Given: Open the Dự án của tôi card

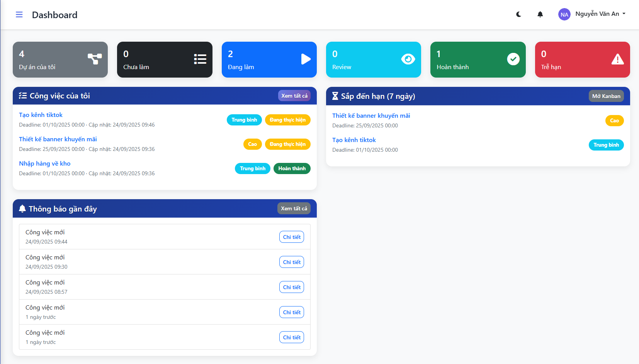Looking at the screenshot, I should [x=60, y=59].
